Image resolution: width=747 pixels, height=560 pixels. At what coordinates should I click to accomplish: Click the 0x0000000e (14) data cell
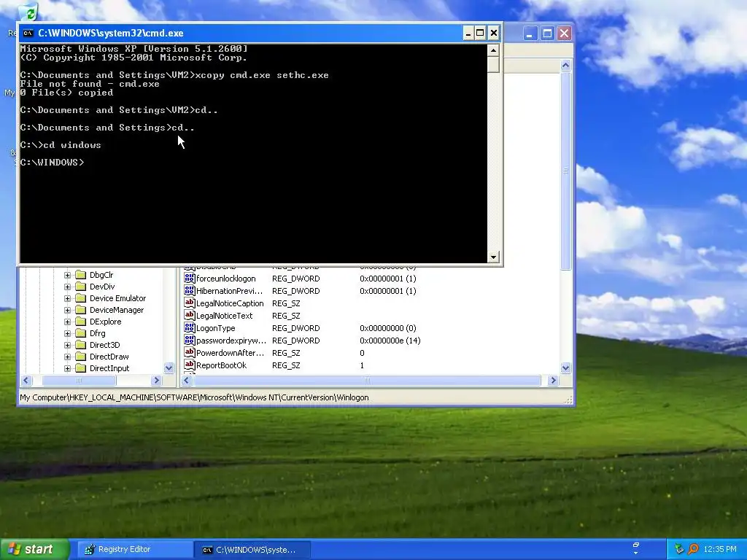click(x=390, y=341)
